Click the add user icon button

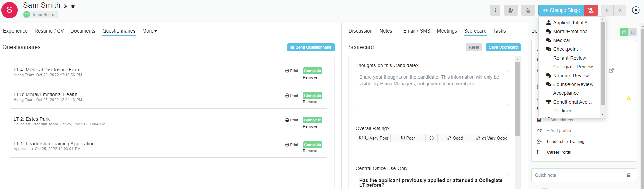(511, 10)
